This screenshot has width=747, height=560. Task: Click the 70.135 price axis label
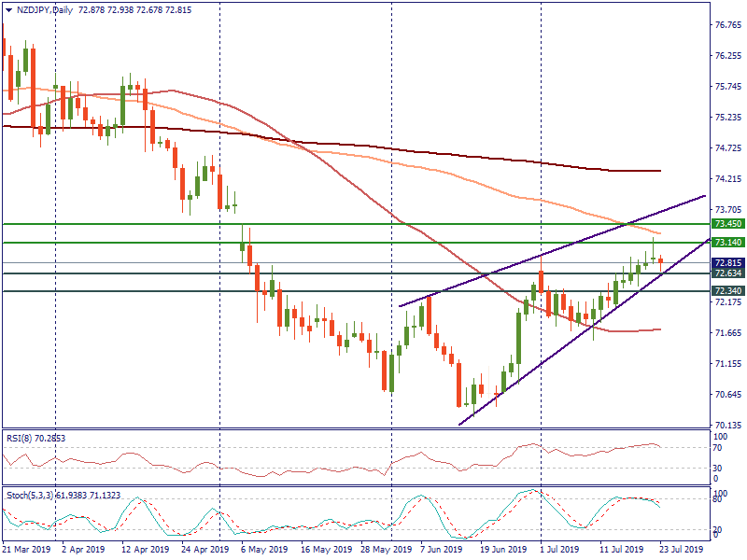726,425
